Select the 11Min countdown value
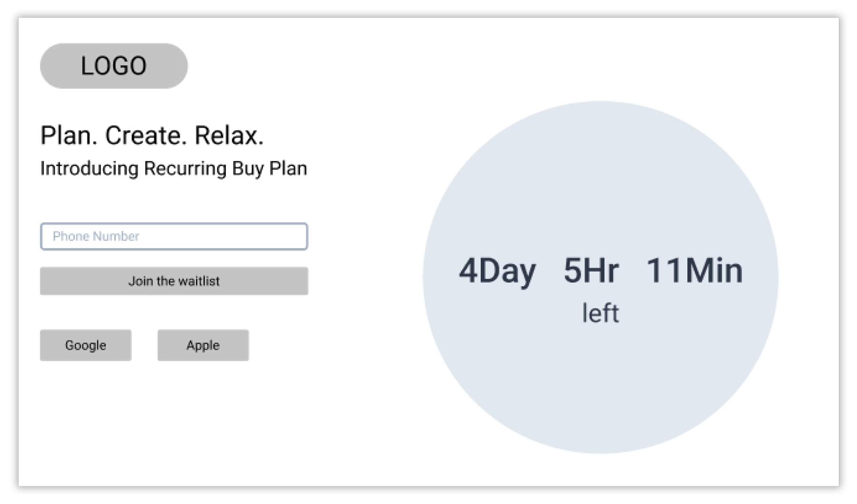The width and height of the screenshot is (857, 504). click(x=694, y=271)
